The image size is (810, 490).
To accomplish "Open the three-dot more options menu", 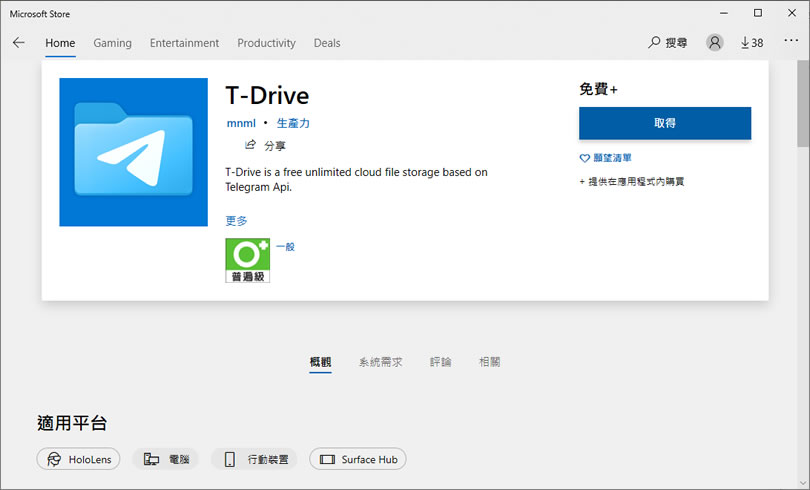I will (x=791, y=42).
